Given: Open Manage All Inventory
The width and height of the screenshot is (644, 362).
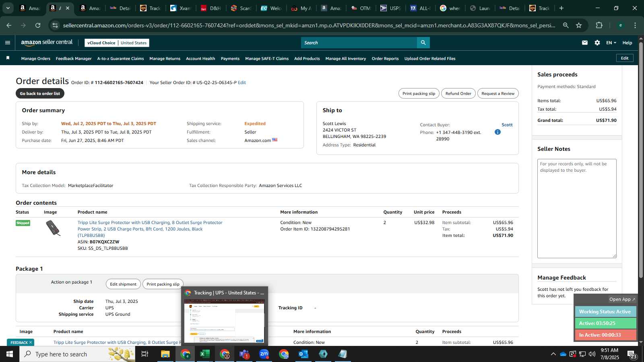Looking at the screenshot, I should coord(346,58).
